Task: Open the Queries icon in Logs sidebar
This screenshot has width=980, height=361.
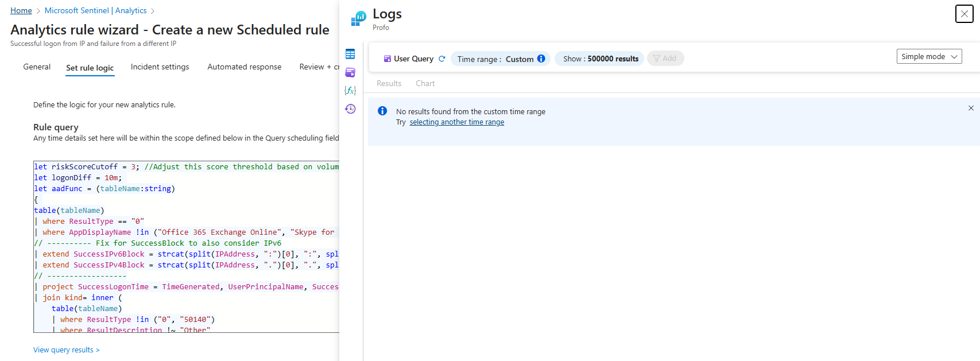Action: pyautogui.click(x=350, y=72)
